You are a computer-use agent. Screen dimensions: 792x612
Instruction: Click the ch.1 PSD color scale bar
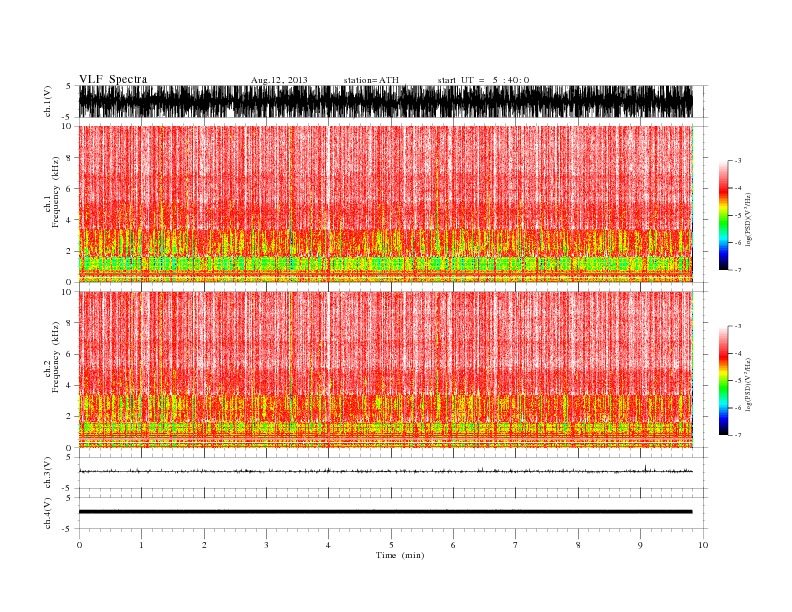pyautogui.click(x=723, y=215)
